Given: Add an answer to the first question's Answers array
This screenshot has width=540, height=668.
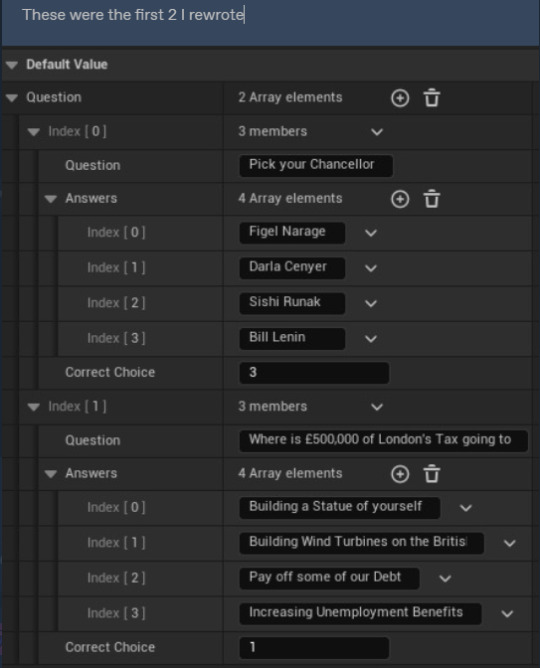Looking at the screenshot, I should pos(400,199).
